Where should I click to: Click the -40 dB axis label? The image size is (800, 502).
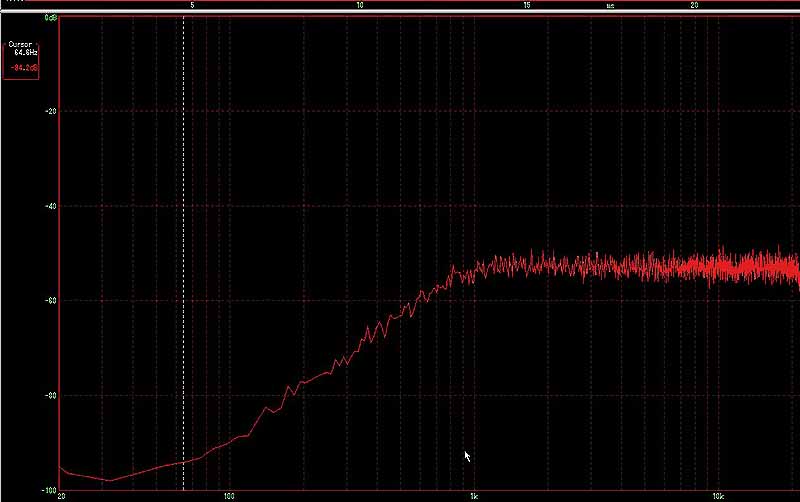click(x=49, y=206)
